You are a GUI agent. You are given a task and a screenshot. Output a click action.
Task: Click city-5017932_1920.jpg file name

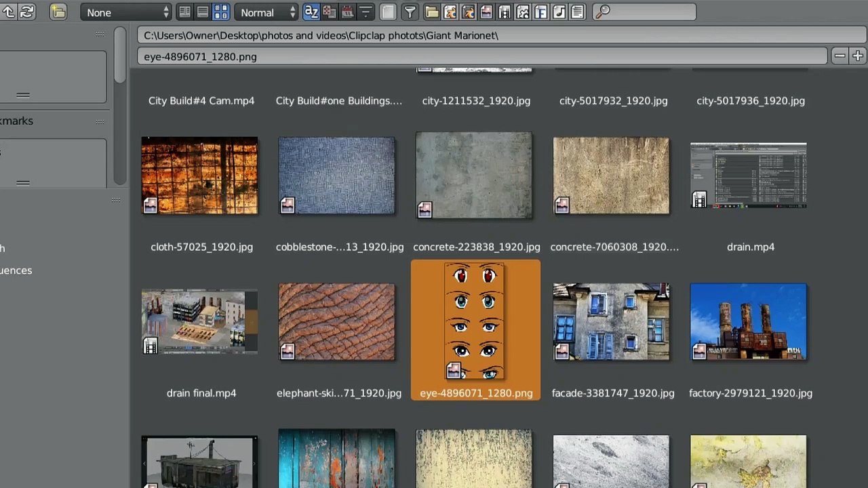pyautogui.click(x=614, y=100)
